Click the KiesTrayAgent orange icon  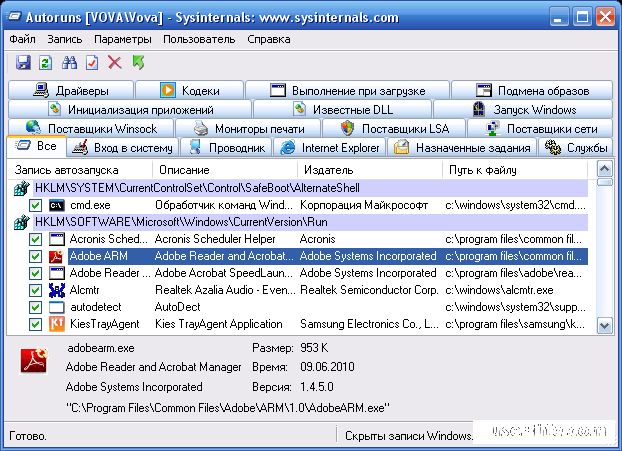(57, 324)
